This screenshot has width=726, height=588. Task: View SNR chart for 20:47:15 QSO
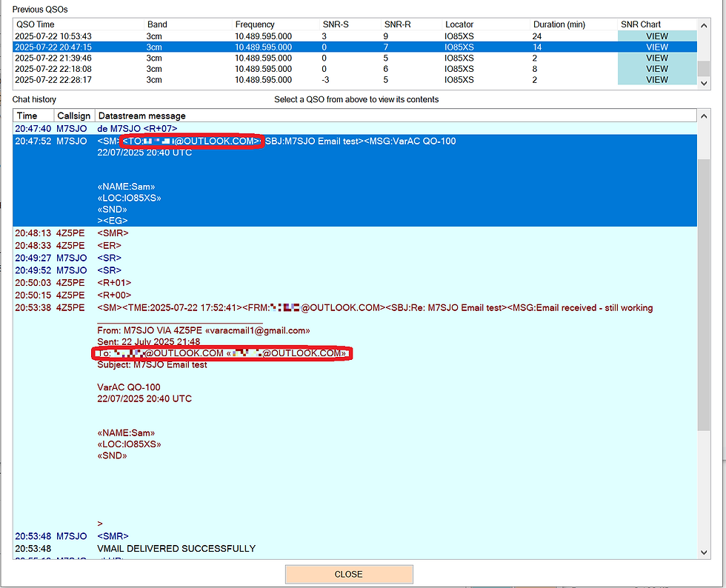pyautogui.click(x=656, y=47)
